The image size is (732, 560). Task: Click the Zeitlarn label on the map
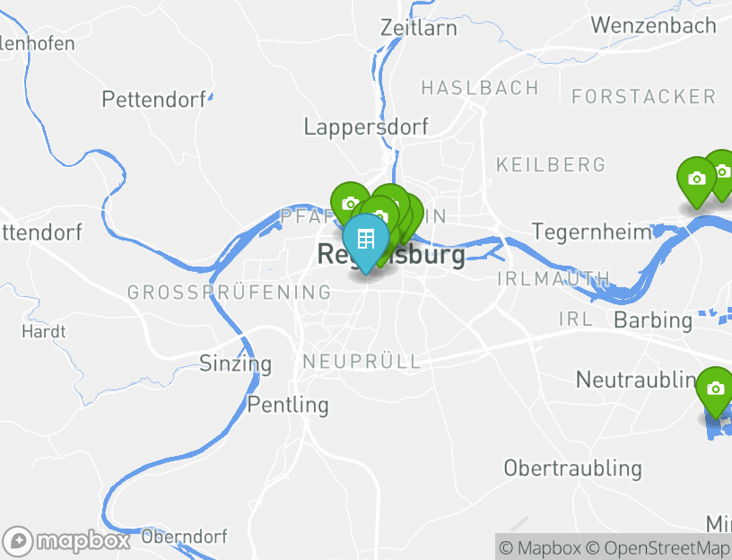tap(419, 28)
